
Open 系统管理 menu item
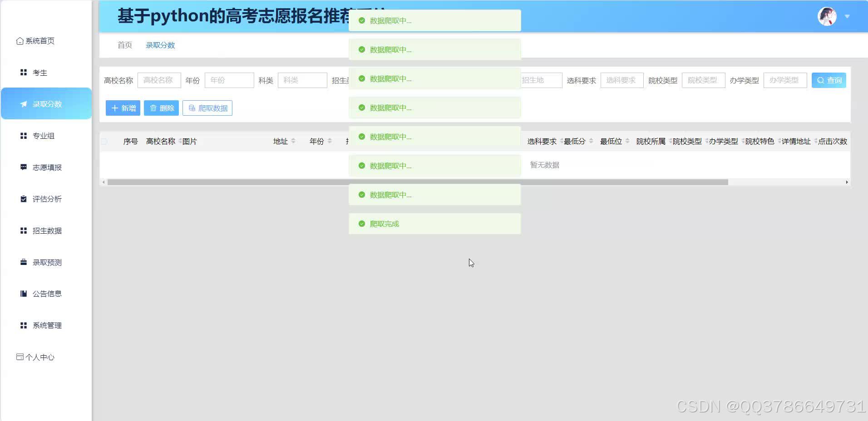(47, 325)
